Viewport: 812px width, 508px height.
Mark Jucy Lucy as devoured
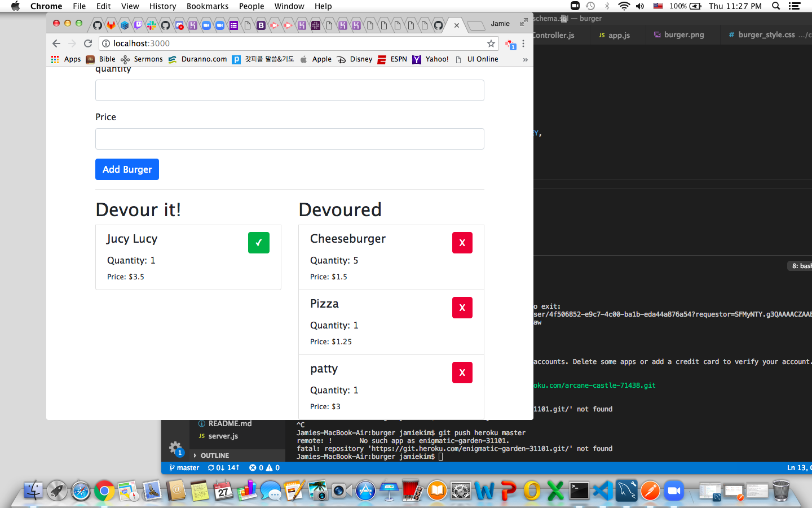(259, 243)
